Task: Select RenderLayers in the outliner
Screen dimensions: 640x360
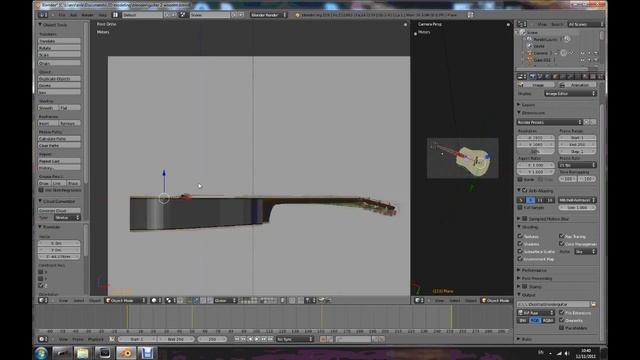Action: [546, 39]
